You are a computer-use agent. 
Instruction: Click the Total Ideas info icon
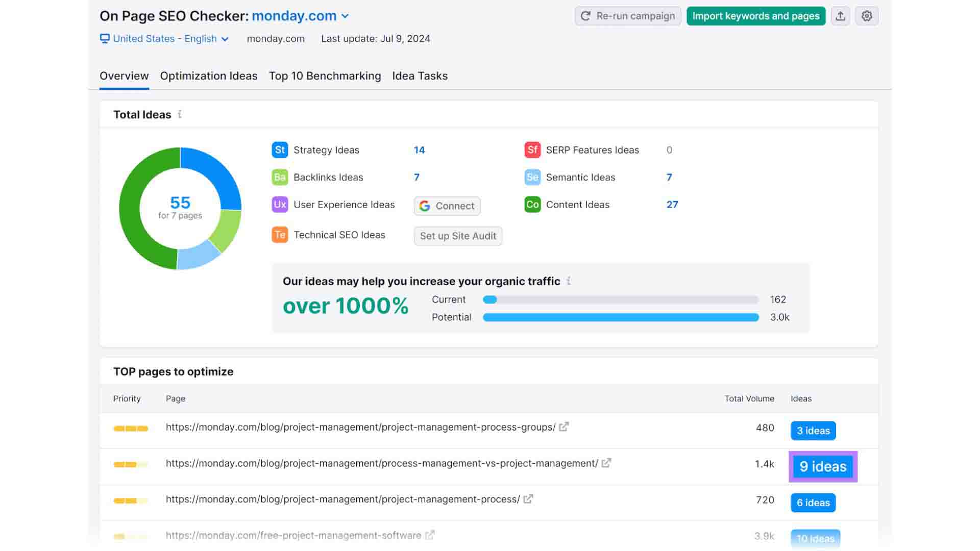[180, 115]
